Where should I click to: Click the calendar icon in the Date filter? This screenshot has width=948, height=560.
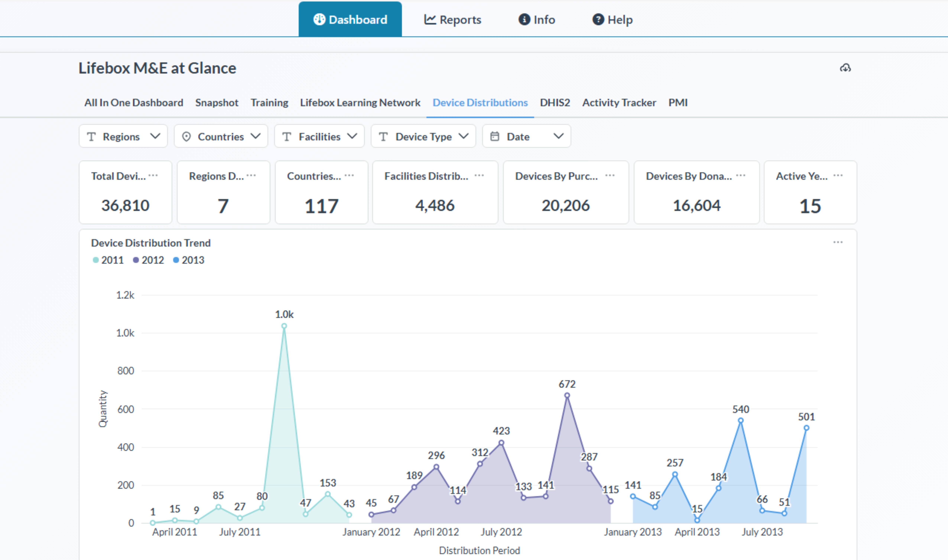coord(495,136)
